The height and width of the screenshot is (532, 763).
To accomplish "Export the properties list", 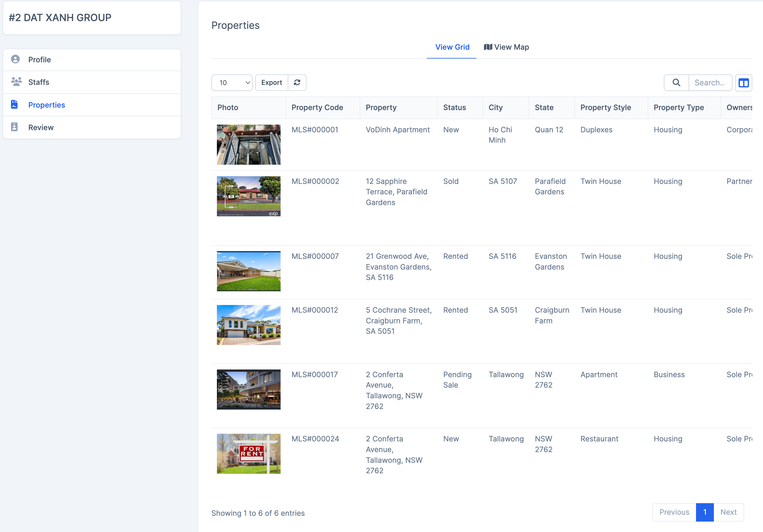I will click(272, 82).
